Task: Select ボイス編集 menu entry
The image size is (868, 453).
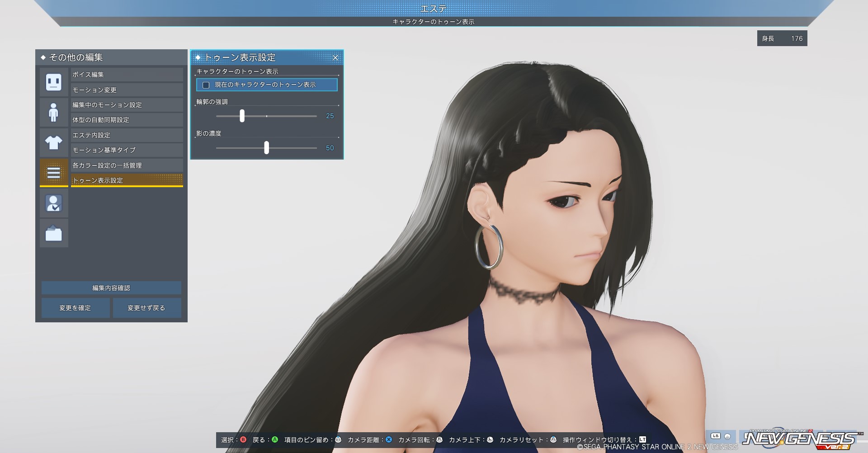Action: click(x=127, y=75)
